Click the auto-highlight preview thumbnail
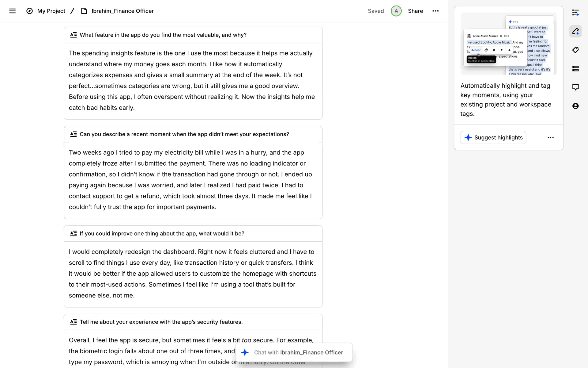588x368 pixels. point(508,44)
